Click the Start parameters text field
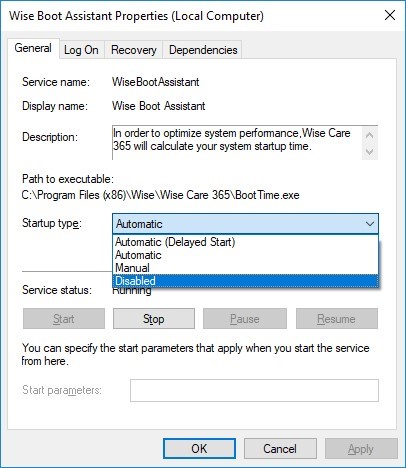406x468 pixels. (x=254, y=390)
